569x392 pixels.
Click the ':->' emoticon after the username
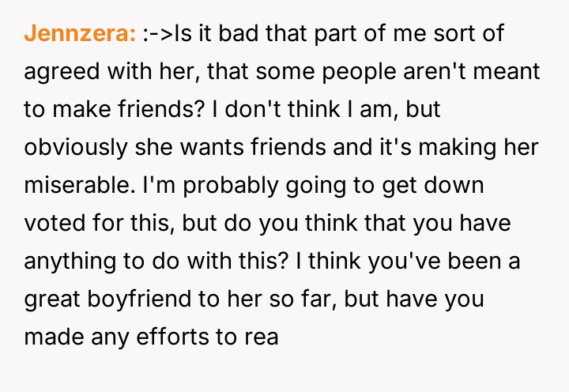pyautogui.click(x=157, y=35)
